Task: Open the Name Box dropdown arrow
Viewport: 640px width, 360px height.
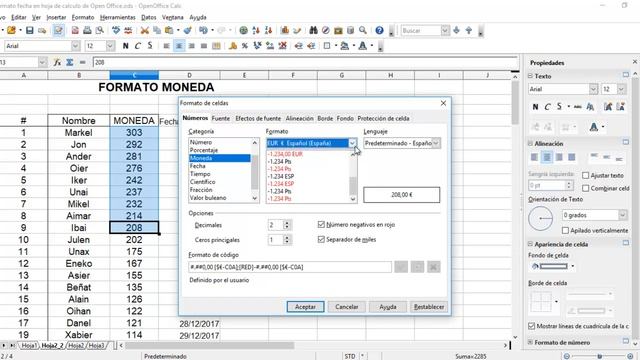Action: pyautogui.click(x=42, y=62)
